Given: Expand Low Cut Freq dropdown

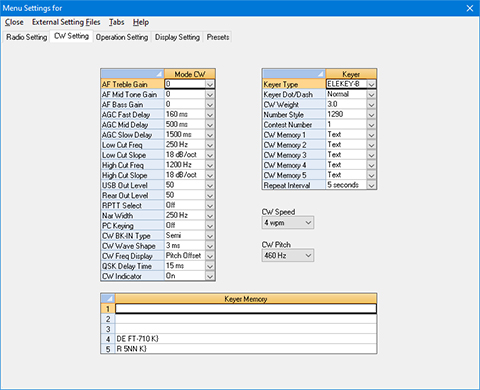Looking at the screenshot, I should click(x=210, y=145).
